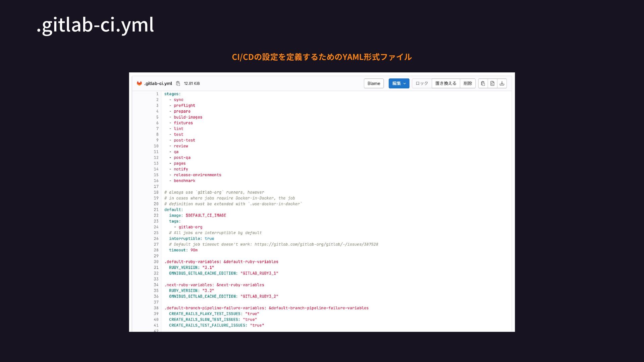The image size is (644, 362).
Task: Open raw file view icon
Action: (x=492, y=83)
